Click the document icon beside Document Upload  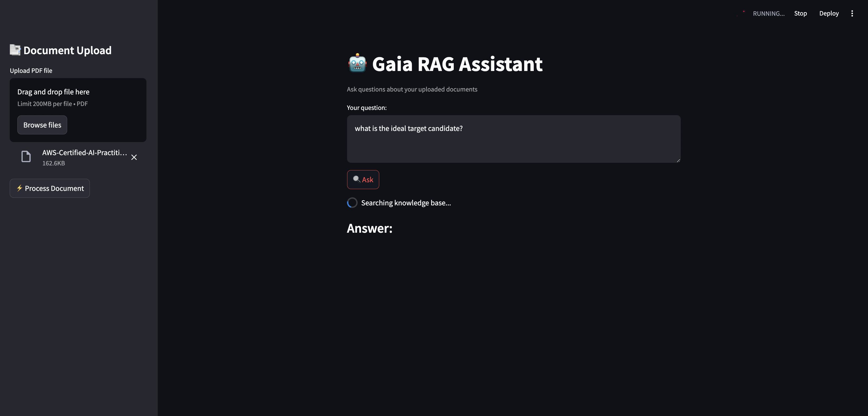coord(15,50)
